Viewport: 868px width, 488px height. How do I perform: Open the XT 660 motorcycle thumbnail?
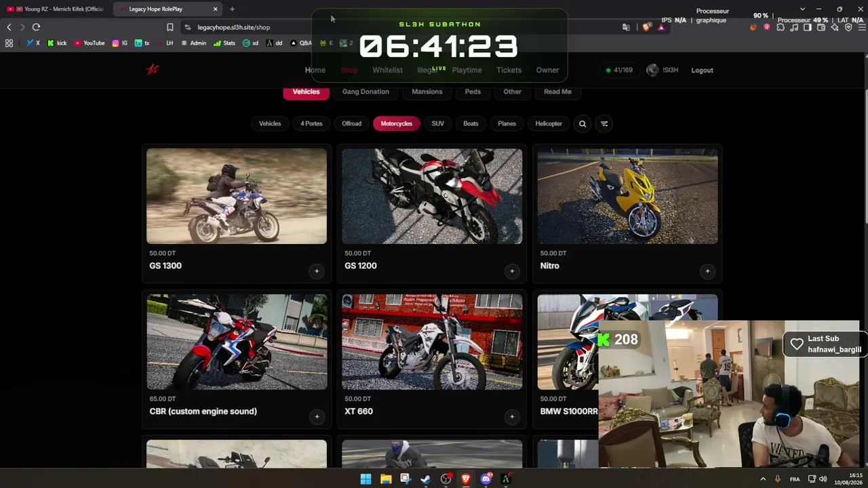432,342
